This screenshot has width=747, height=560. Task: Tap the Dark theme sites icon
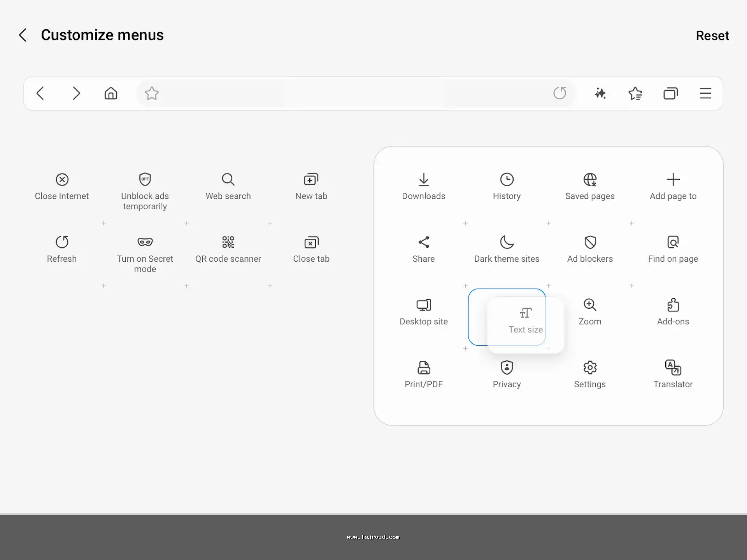tap(507, 242)
